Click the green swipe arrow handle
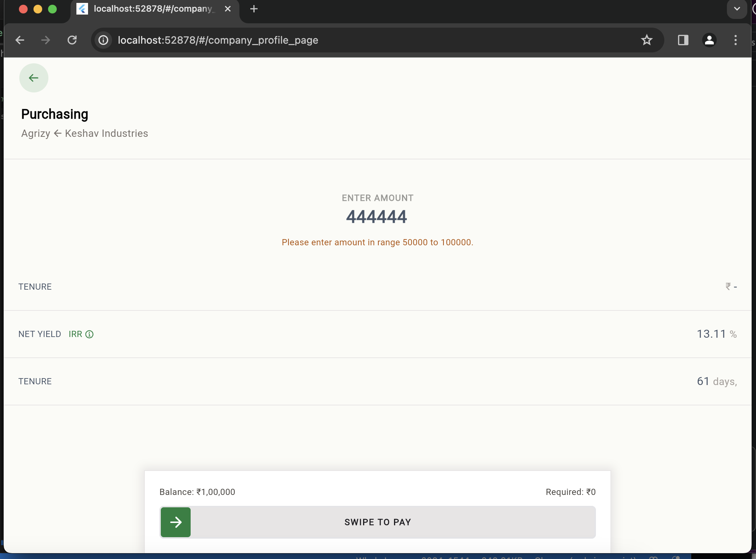This screenshot has width=756, height=559. (x=176, y=522)
